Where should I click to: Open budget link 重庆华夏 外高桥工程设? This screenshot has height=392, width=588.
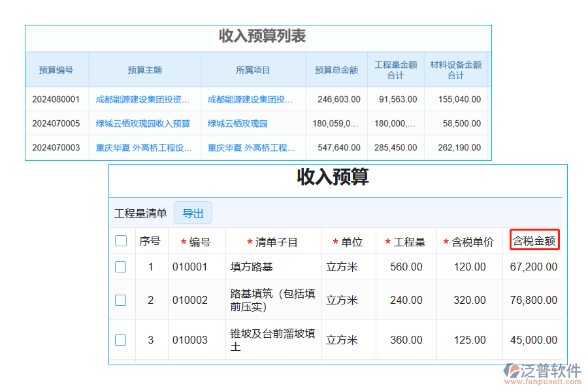pyautogui.click(x=144, y=147)
